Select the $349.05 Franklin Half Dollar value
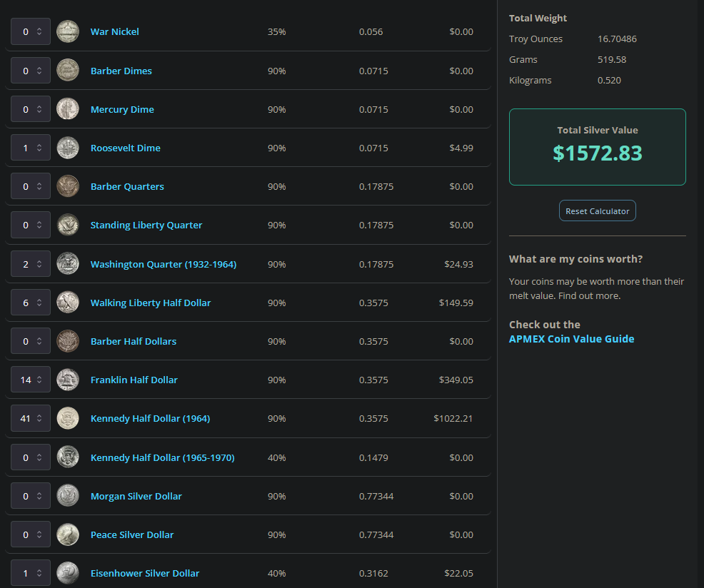This screenshot has width=704, height=588. point(456,380)
